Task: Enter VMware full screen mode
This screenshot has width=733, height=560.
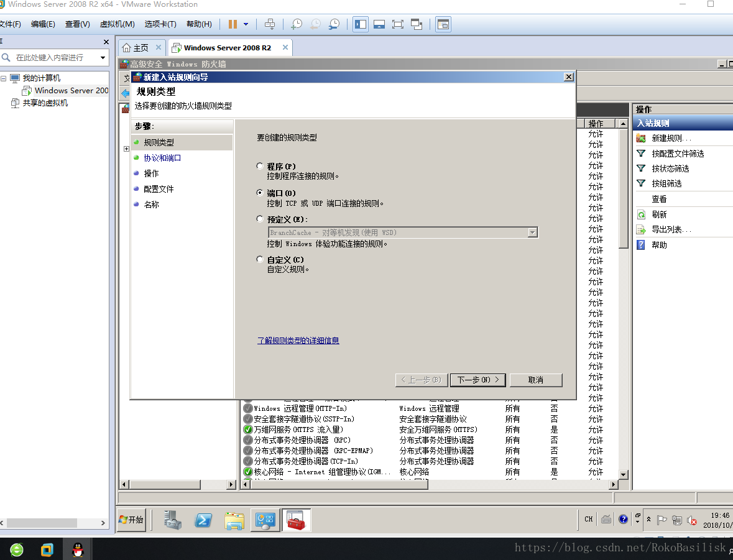Action: point(398,24)
